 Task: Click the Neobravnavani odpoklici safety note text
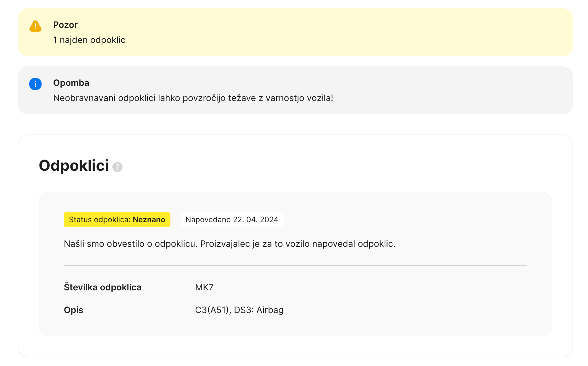pyautogui.click(x=193, y=98)
